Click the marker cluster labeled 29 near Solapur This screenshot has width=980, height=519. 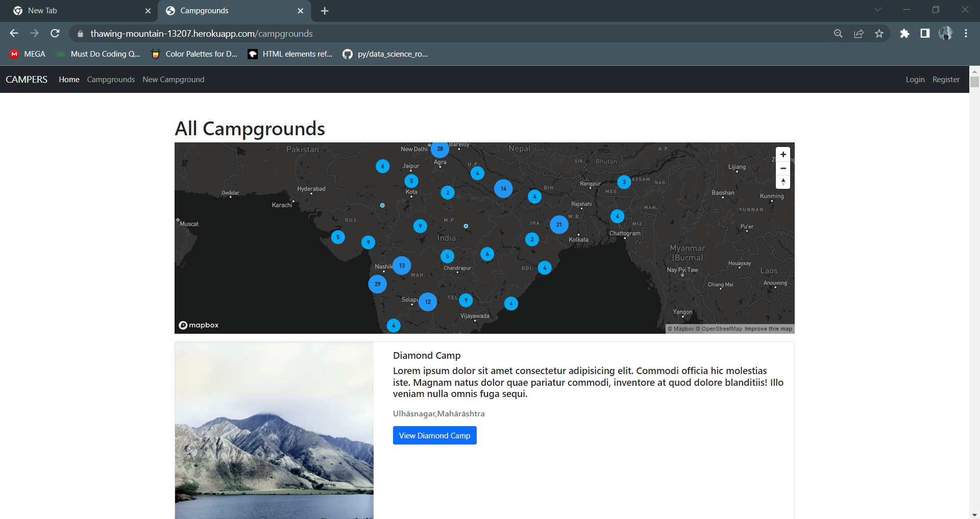pos(377,284)
